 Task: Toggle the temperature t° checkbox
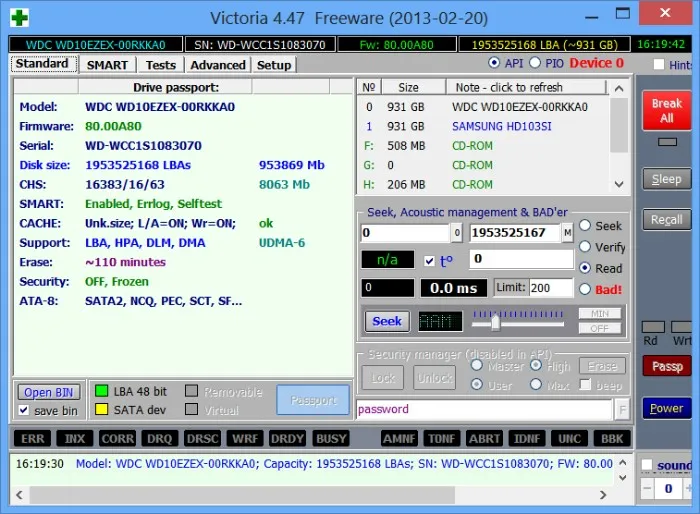(429, 261)
